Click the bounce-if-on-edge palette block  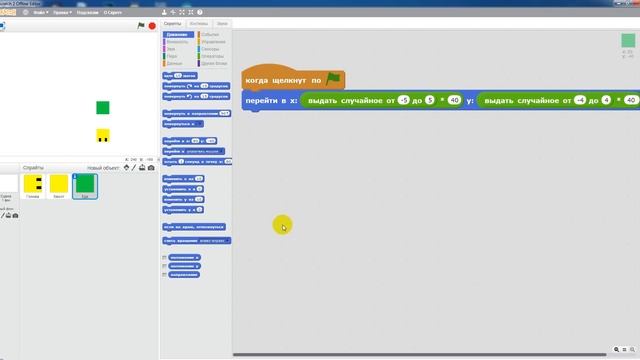pos(194,227)
